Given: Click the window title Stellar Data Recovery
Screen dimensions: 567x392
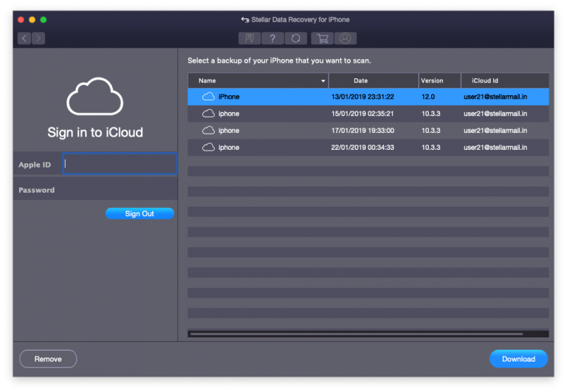Looking at the screenshot, I should [x=300, y=19].
